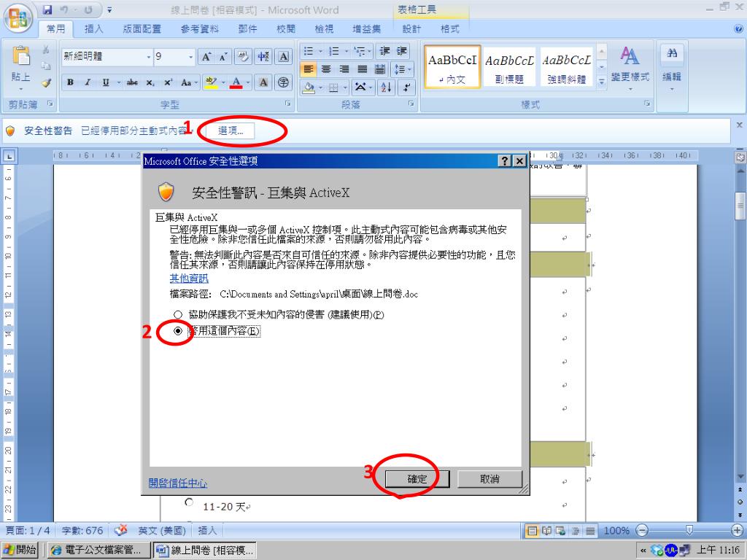Open the References ribbon tab
Viewport: 747px width, 560px height.
pyautogui.click(x=200, y=29)
